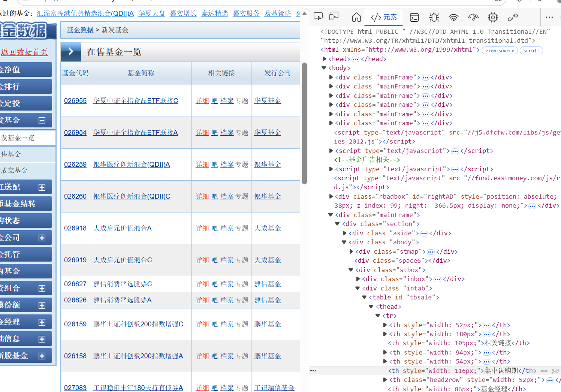Click the page vertical scrollbar thumb

pos(305,124)
